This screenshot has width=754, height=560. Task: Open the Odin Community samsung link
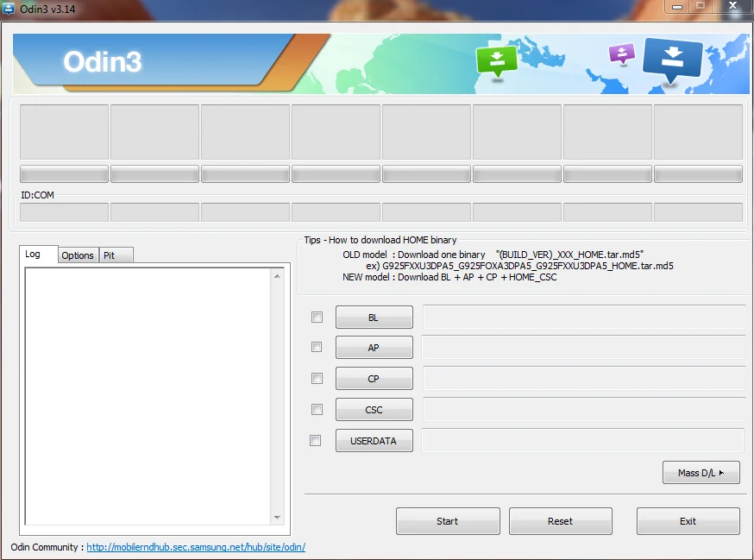196,547
